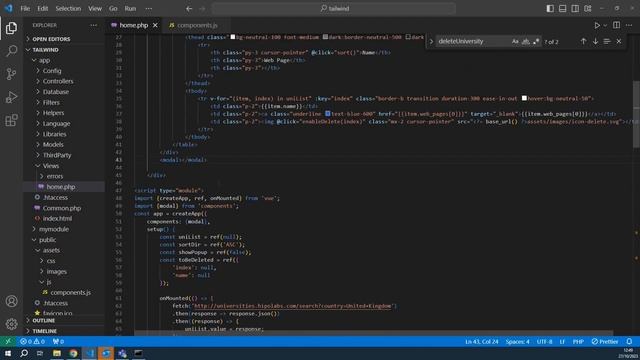Click the remote window indicator in status bar
The width and height of the screenshot is (640, 360).
[8, 341]
